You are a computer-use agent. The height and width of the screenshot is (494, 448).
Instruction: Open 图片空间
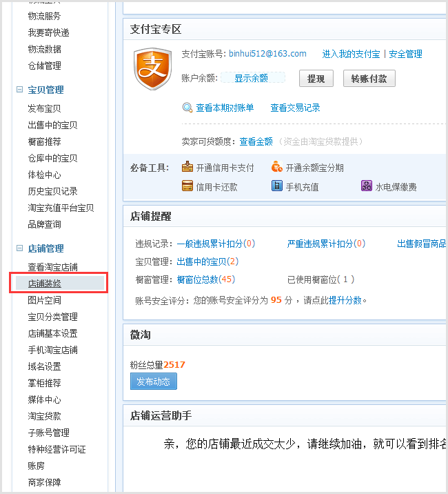[x=44, y=300]
